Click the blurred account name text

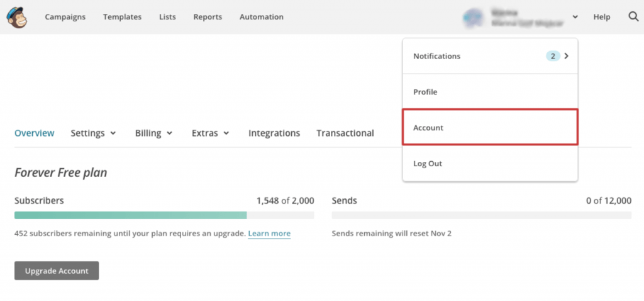(x=527, y=18)
